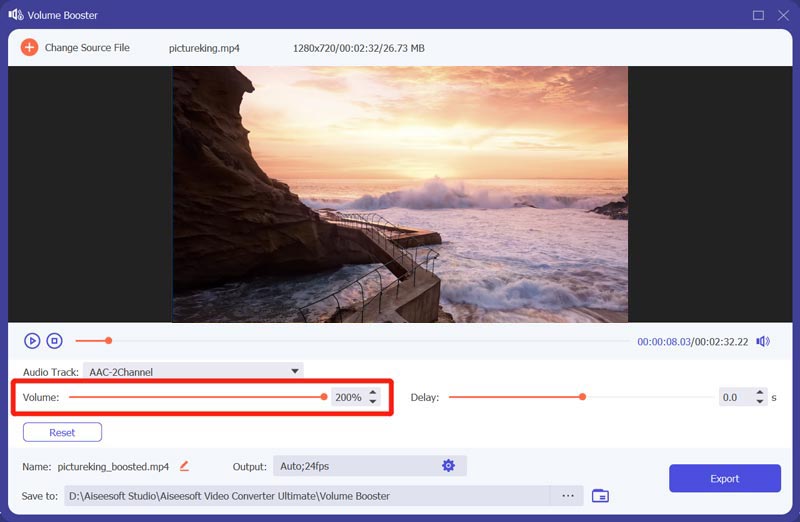Click the playback progress bar handle

[108, 341]
